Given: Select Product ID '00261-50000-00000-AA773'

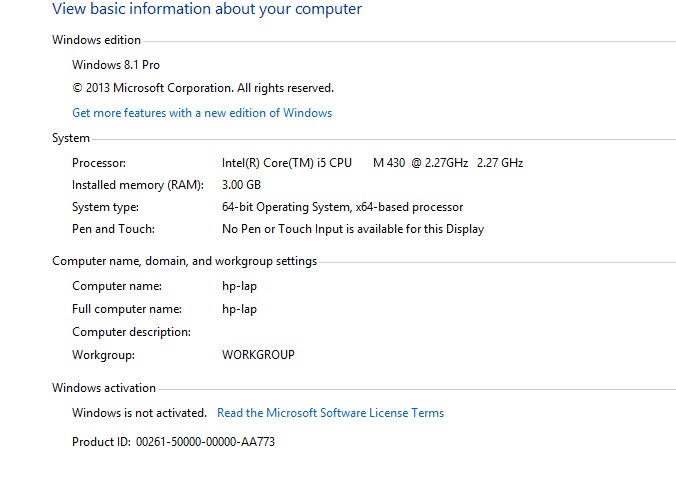Looking at the screenshot, I should click(205, 442).
